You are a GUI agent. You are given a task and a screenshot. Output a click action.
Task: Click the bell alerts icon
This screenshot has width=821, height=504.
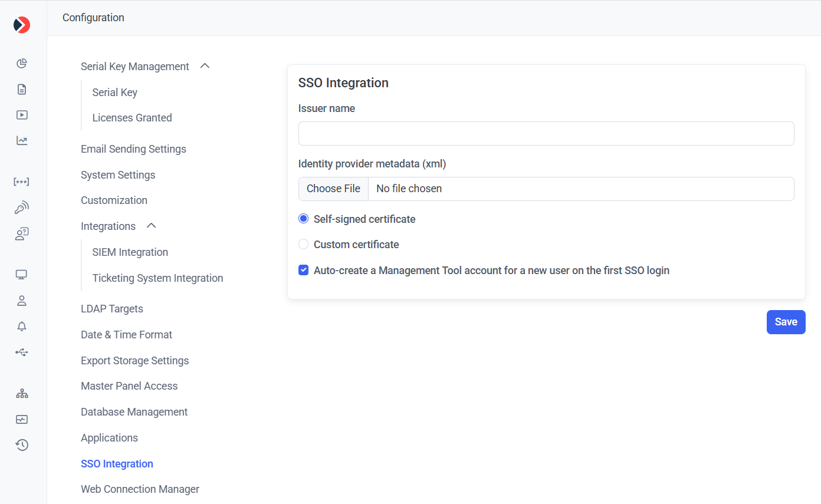click(x=22, y=327)
